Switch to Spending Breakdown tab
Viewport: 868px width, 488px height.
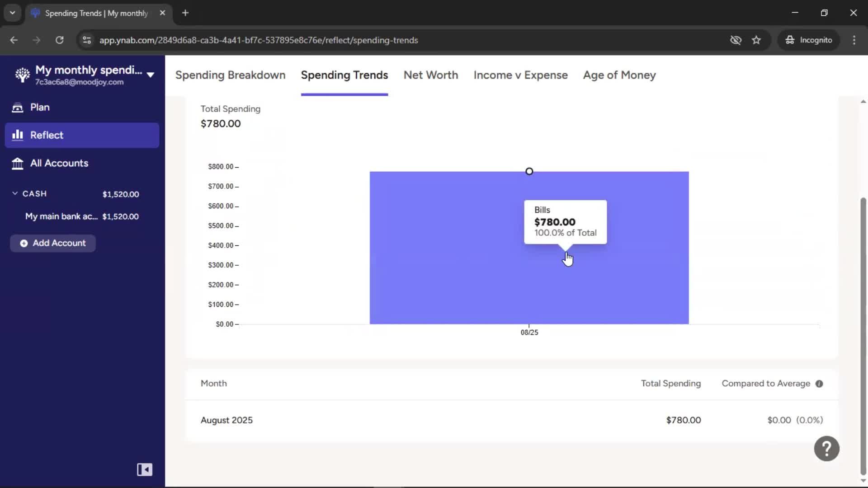point(230,75)
